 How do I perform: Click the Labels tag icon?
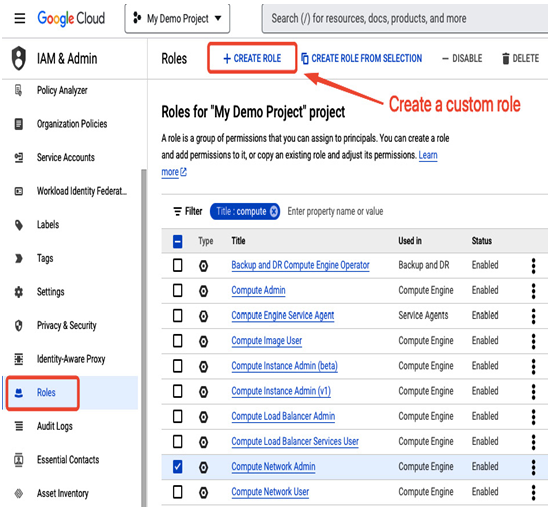click(x=19, y=225)
